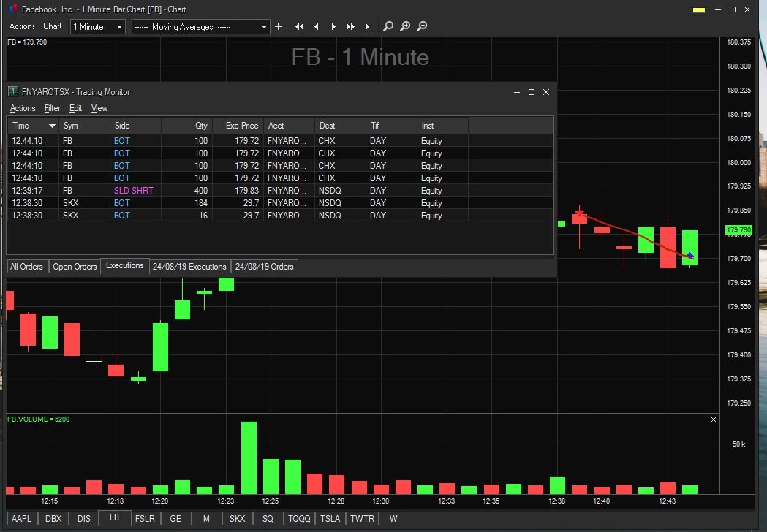Open chart window Actions menu
Image resolution: width=767 pixels, height=532 pixels.
(23, 26)
